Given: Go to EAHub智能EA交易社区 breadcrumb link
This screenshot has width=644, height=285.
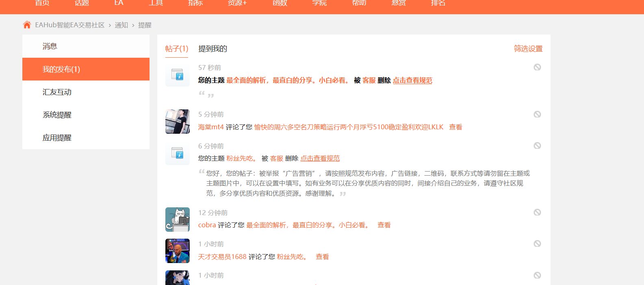Looking at the screenshot, I should coord(70,25).
